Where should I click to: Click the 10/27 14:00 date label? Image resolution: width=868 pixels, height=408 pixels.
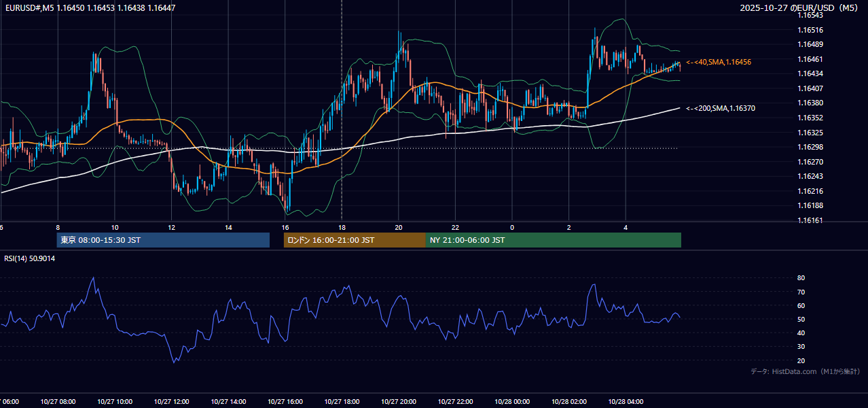tap(228, 402)
